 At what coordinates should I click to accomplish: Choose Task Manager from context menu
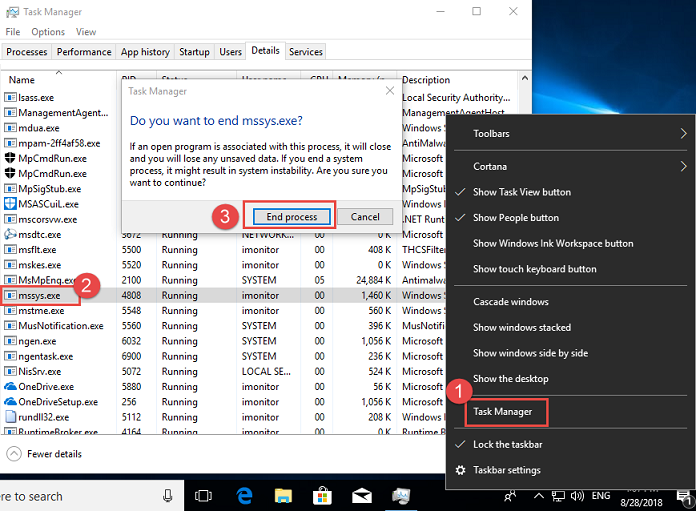(x=571, y=412)
